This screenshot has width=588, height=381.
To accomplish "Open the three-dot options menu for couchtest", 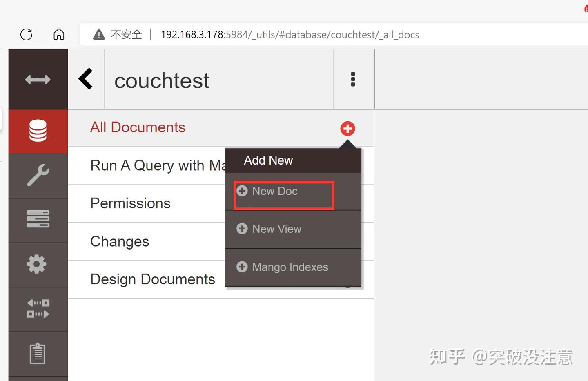I will (353, 79).
